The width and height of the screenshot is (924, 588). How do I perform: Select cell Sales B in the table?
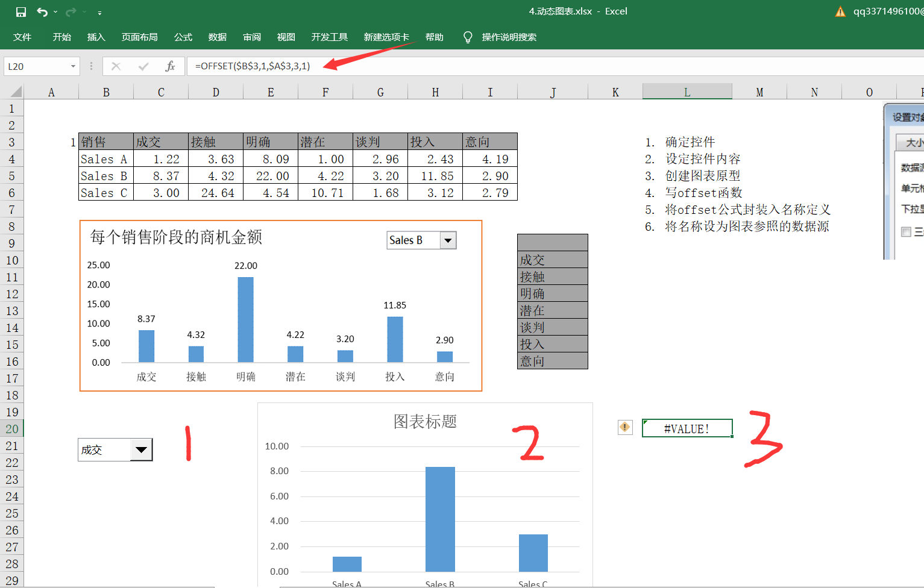(x=106, y=176)
